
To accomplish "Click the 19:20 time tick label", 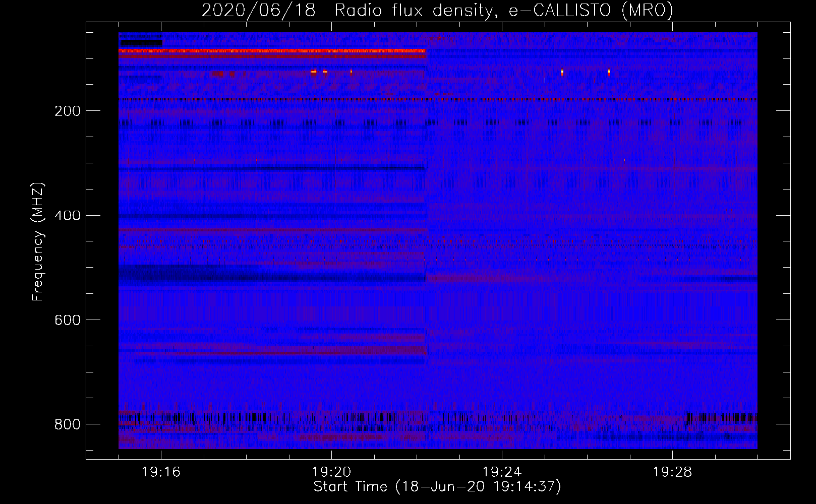I will [x=332, y=472].
